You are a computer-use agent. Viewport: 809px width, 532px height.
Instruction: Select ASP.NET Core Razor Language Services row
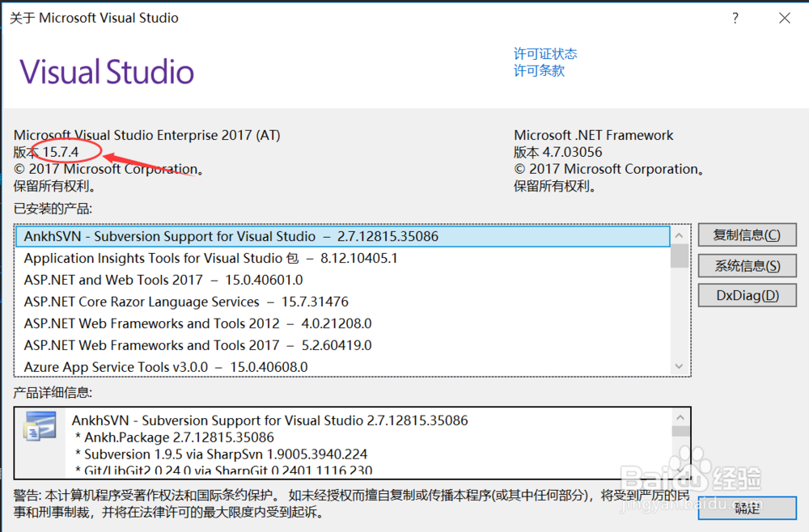point(343,302)
